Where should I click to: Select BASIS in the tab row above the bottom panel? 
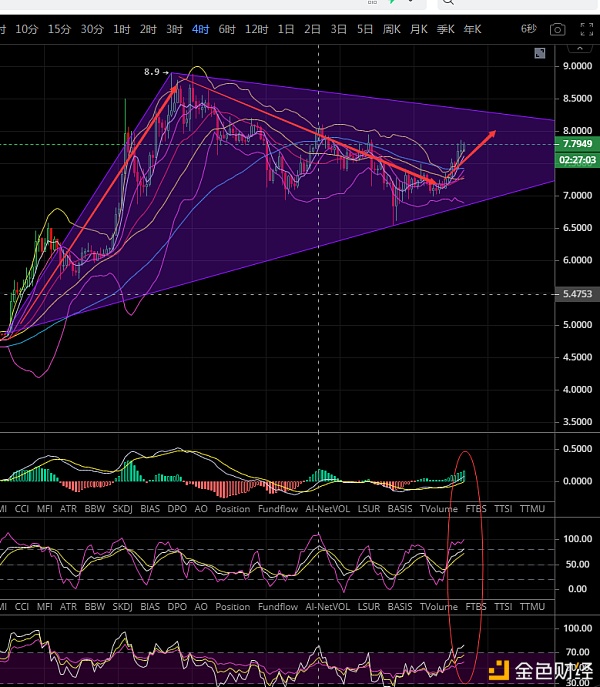coord(400,607)
